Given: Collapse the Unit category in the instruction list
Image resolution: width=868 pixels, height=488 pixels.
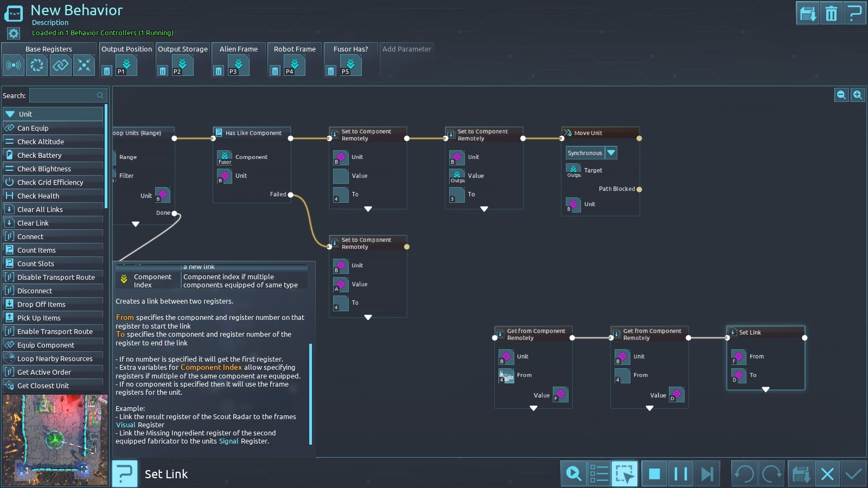Looking at the screenshot, I should point(10,114).
